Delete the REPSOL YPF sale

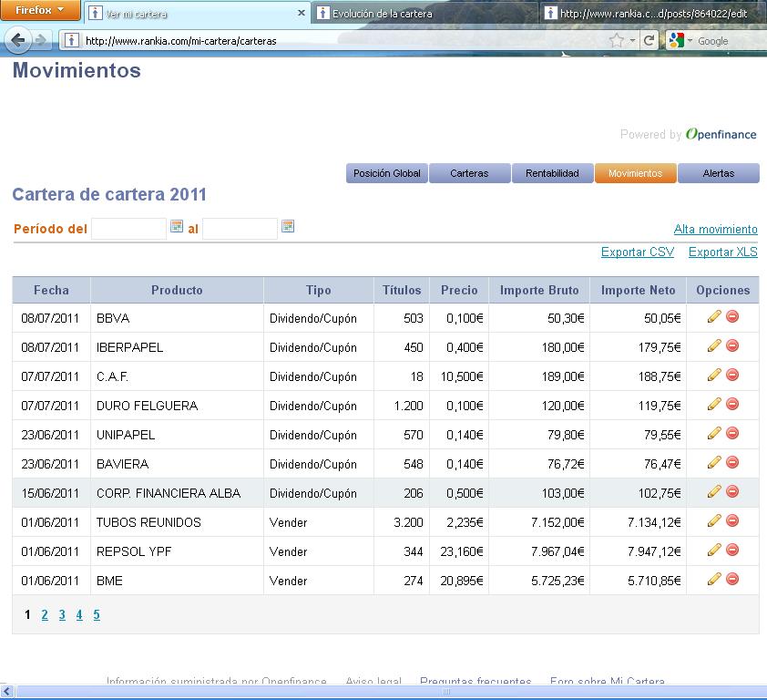[732, 551]
